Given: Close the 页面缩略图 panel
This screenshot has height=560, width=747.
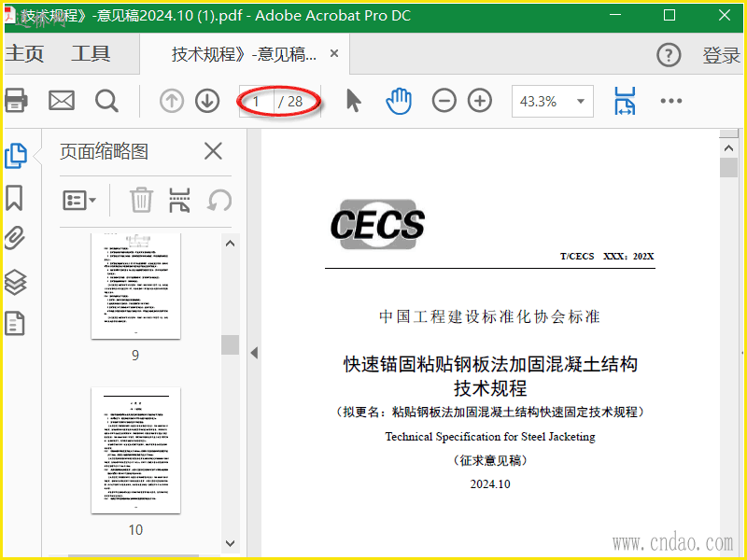Looking at the screenshot, I should point(213,151).
